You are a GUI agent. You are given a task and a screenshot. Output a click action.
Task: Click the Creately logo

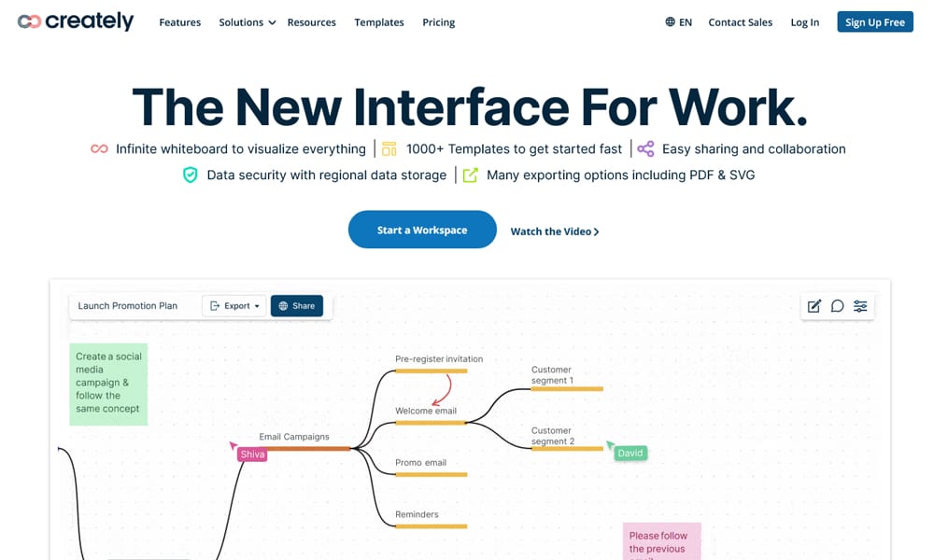coord(76,21)
